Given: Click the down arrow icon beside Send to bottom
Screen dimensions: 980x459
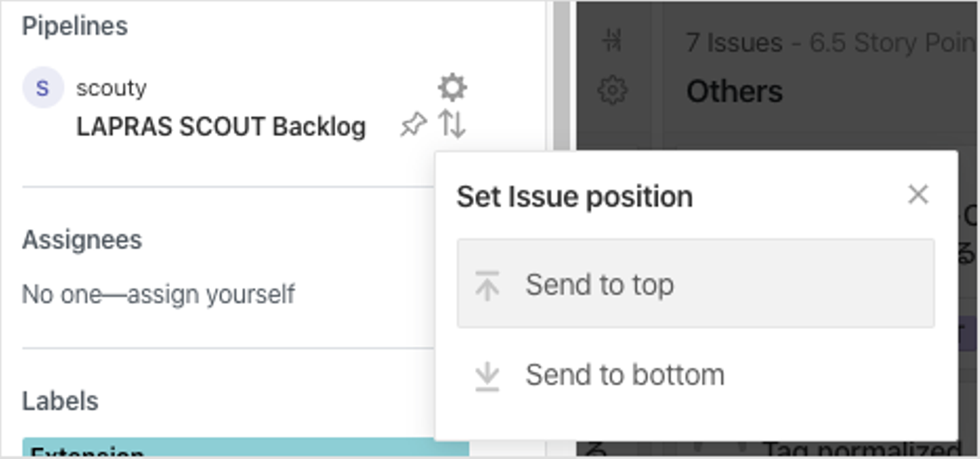Looking at the screenshot, I should click(487, 375).
